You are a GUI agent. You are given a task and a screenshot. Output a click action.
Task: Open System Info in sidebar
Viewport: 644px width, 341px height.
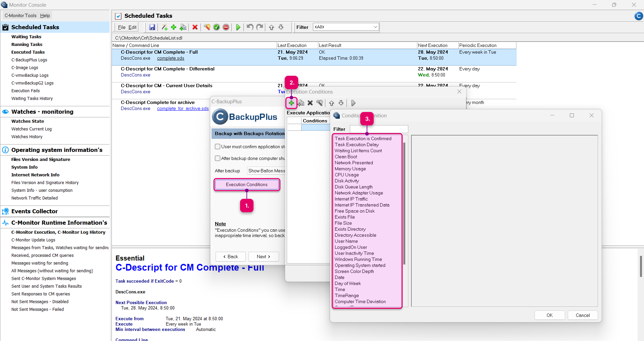(x=25, y=167)
